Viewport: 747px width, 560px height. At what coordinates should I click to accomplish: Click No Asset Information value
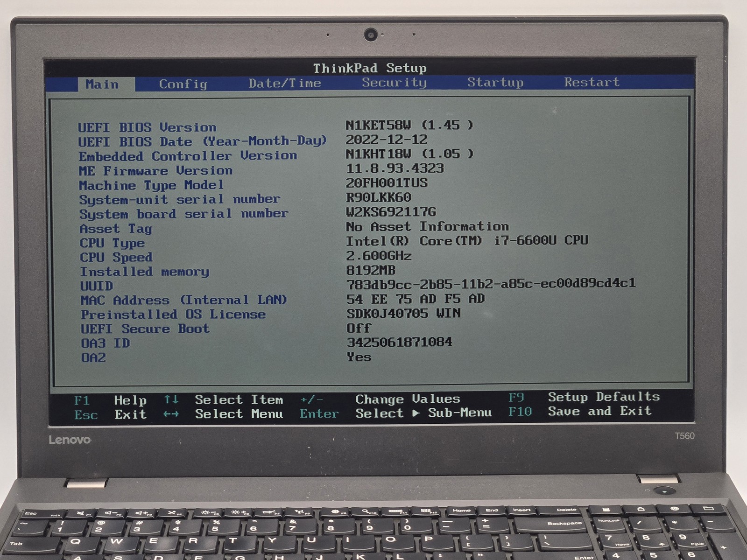(427, 227)
